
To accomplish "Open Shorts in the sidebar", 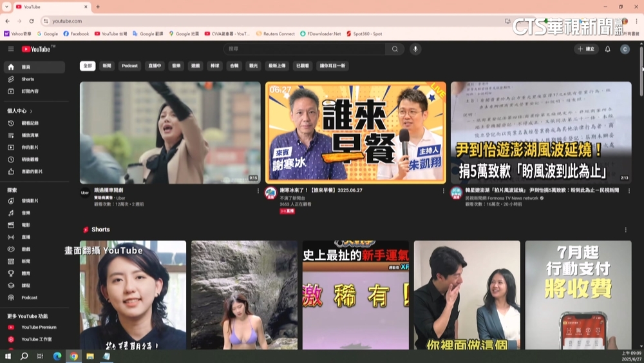I will (35, 79).
